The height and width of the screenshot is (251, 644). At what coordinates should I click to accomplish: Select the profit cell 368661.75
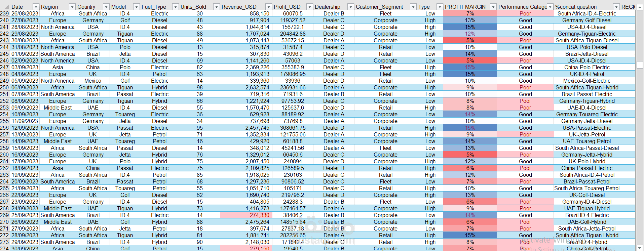click(x=293, y=128)
